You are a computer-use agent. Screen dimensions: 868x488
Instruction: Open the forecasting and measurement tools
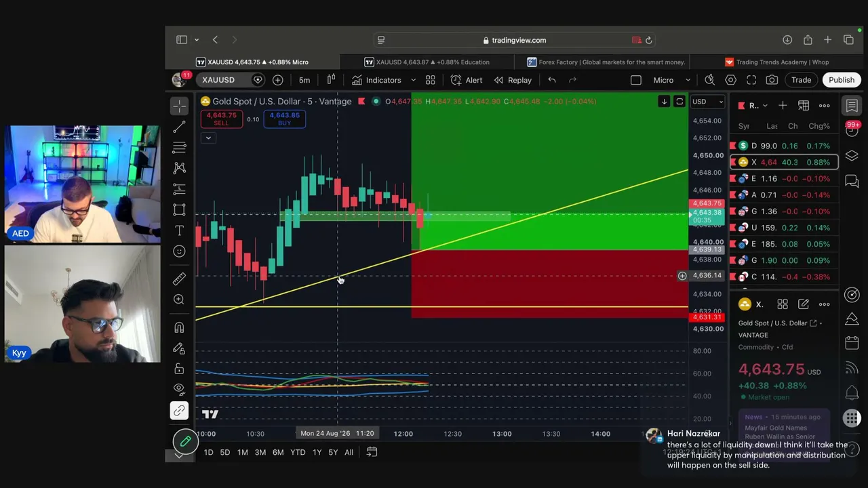[x=179, y=189]
